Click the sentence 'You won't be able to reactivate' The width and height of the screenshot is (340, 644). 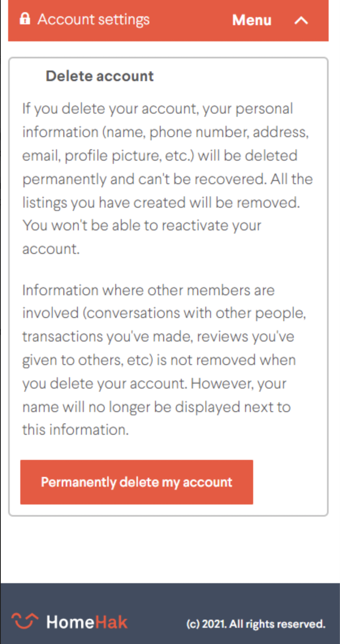click(x=142, y=237)
